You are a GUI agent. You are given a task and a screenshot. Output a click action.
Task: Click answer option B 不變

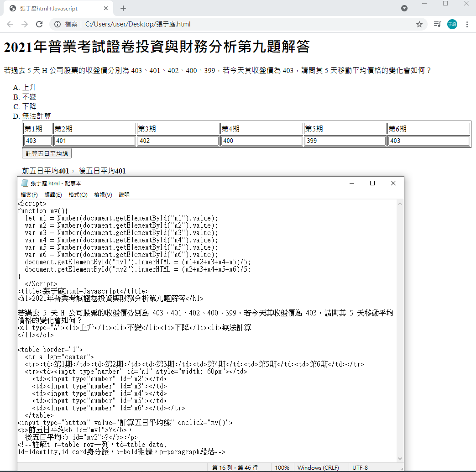(29, 97)
